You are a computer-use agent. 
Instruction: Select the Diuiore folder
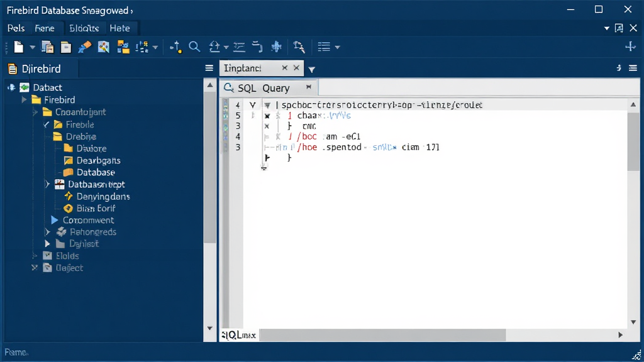click(x=91, y=148)
